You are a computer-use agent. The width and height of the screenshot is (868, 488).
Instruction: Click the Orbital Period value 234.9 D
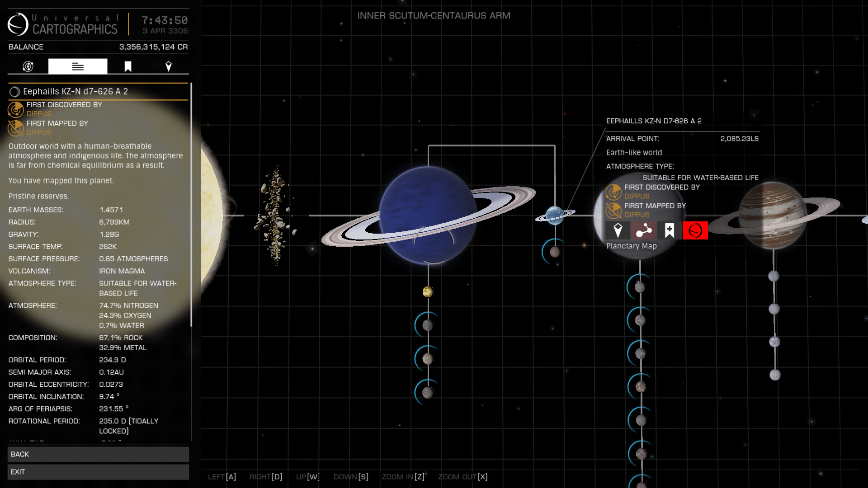click(x=113, y=360)
